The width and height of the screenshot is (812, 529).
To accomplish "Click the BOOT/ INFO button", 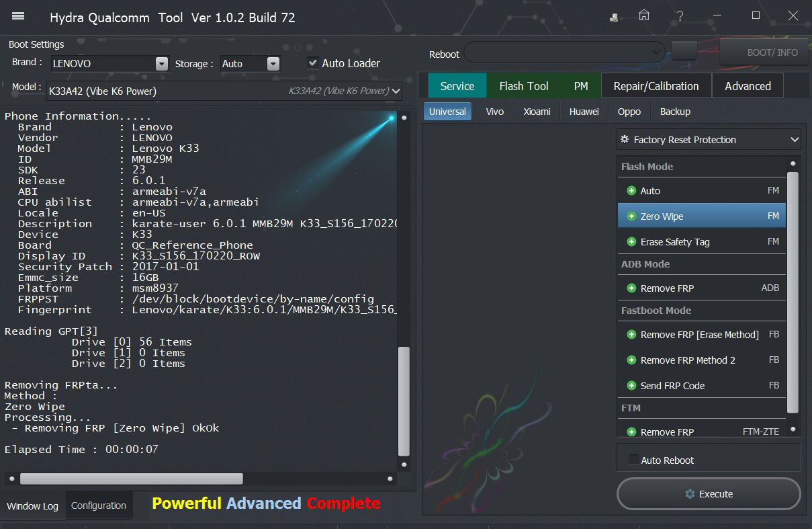I will pos(765,52).
